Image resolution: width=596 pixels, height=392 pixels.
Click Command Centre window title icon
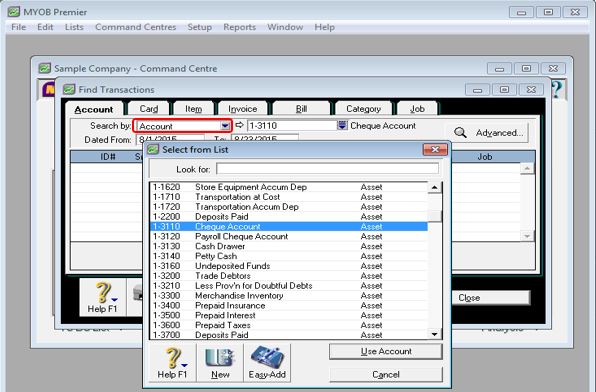[44, 68]
